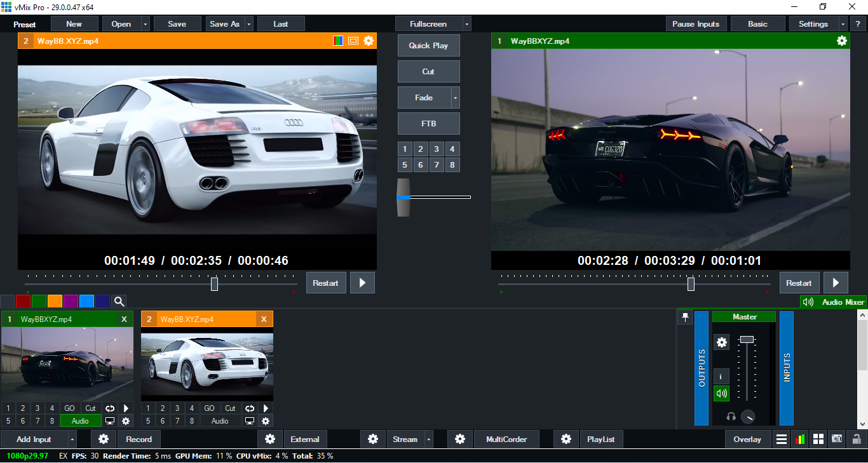Click the headphones icon under Master fader

coord(731,417)
